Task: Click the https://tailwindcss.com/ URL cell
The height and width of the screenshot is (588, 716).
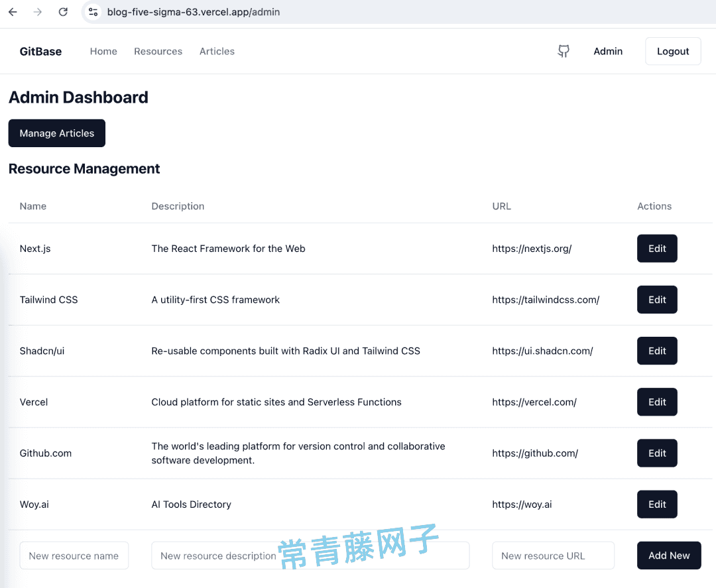Action: pyautogui.click(x=546, y=300)
